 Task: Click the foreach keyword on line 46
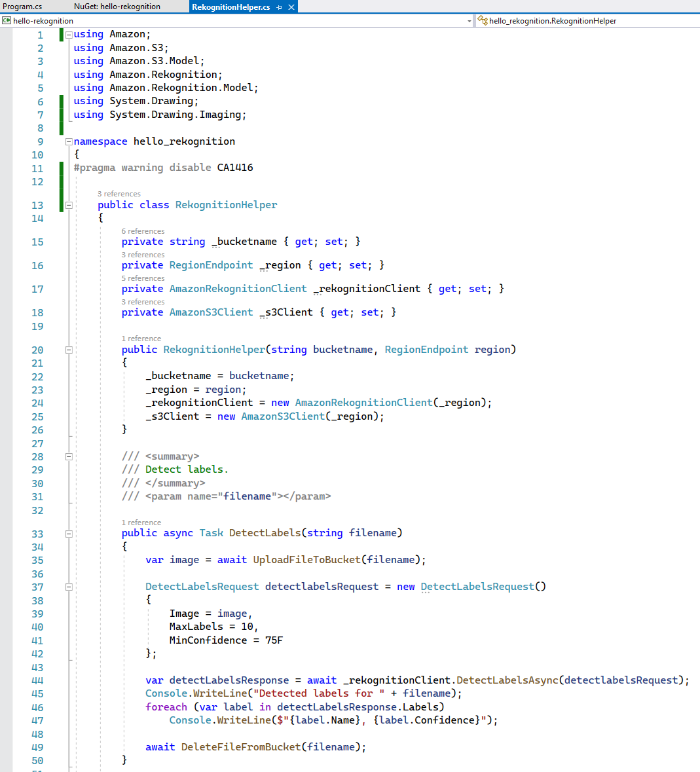pos(166,707)
